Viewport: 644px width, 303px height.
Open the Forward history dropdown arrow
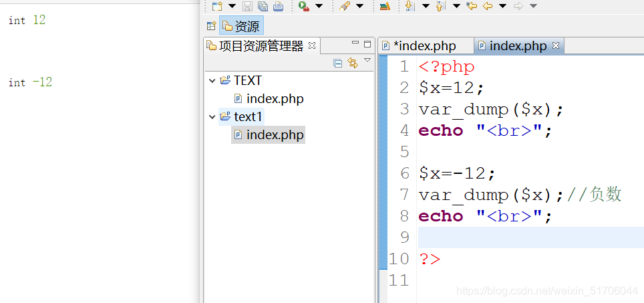533,6
